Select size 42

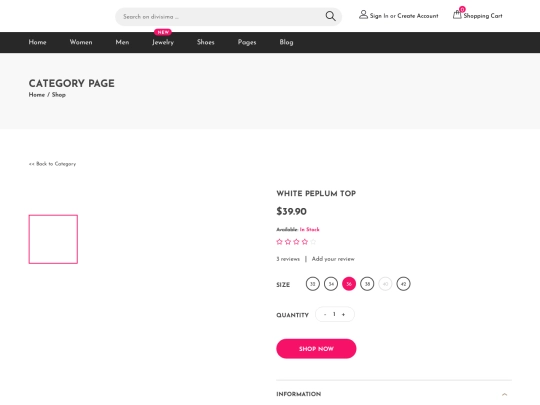[403, 284]
